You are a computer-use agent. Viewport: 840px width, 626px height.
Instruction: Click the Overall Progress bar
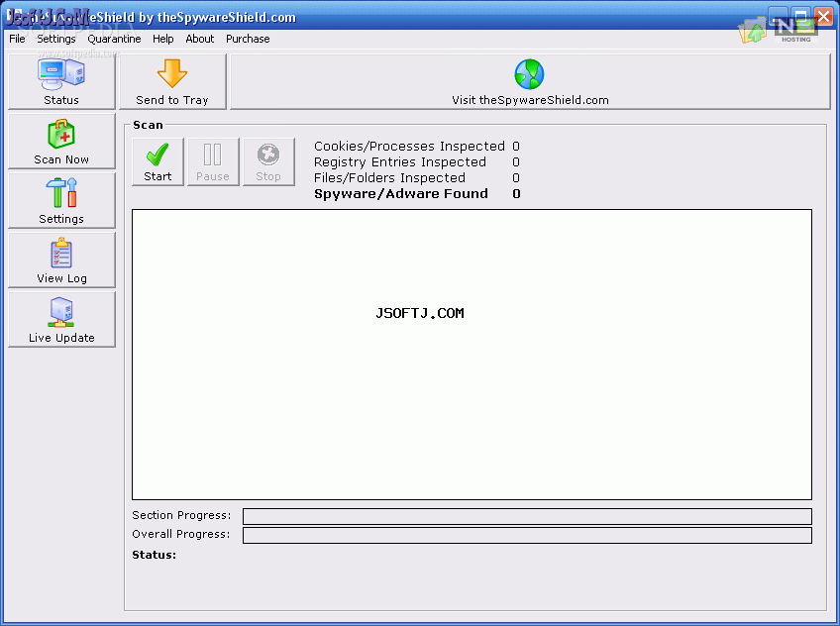pyautogui.click(x=527, y=535)
